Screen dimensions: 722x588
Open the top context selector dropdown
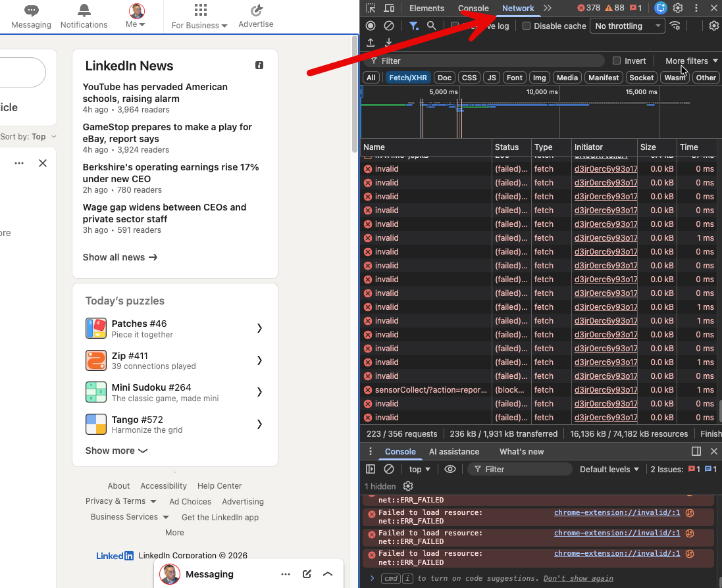pyautogui.click(x=419, y=470)
